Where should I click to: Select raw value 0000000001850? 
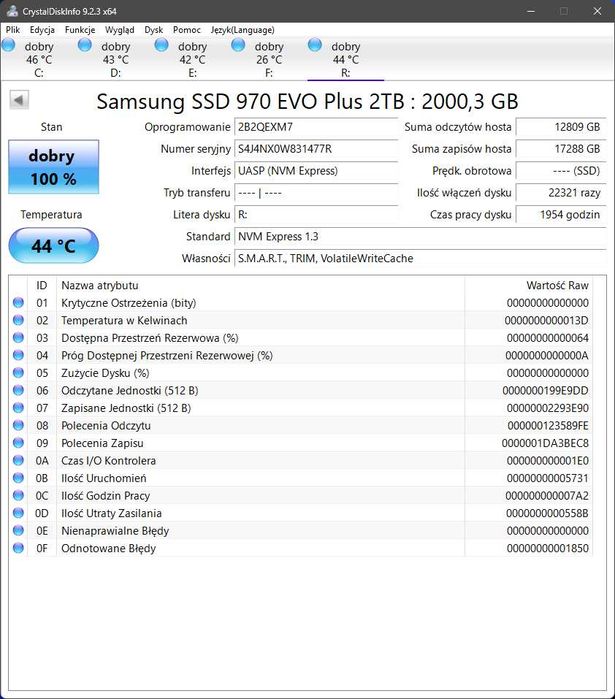tap(548, 548)
